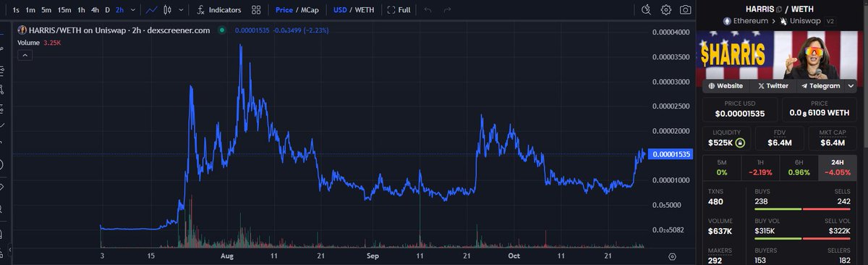
Task: Click the undo arrow in chart toolbar
Action: click(x=428, y=10)
